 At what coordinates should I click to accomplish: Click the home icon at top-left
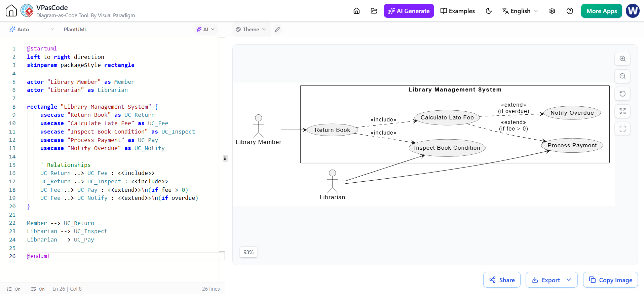tap(11, 10)
